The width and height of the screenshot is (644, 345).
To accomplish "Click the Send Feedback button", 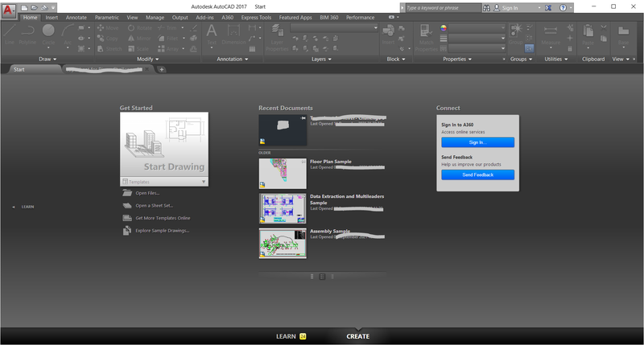I will pos(477,175).
